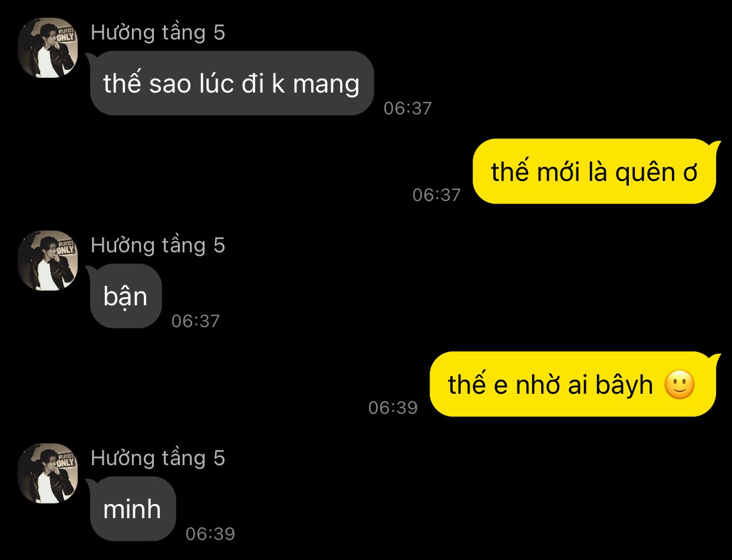Click the smiley emoji in the yellow message
The height and width of the screenshot is (560, 732).
pos(680,386)
